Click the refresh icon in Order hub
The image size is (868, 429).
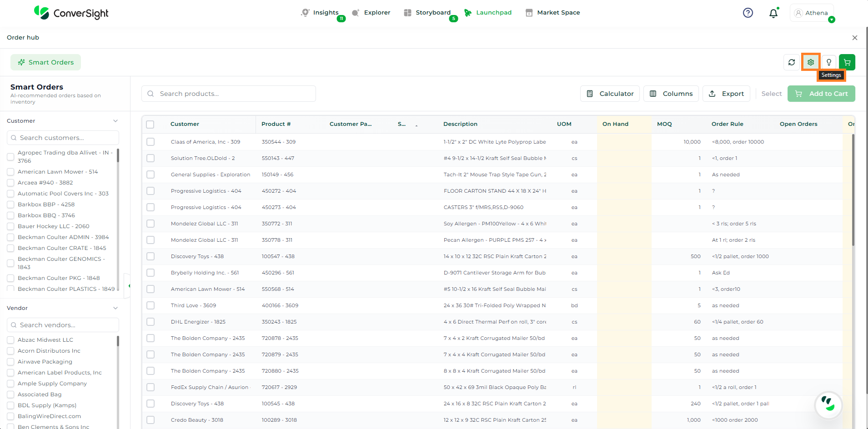coord(792,62)
